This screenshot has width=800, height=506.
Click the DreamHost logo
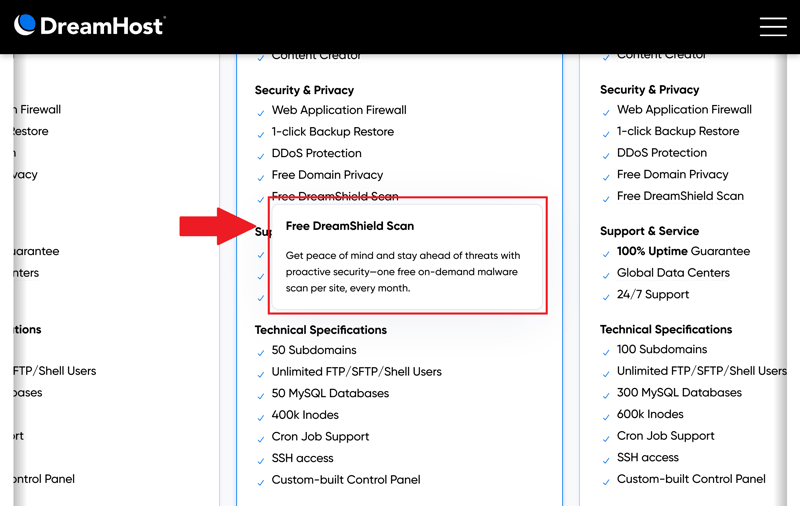click(89, 26)
